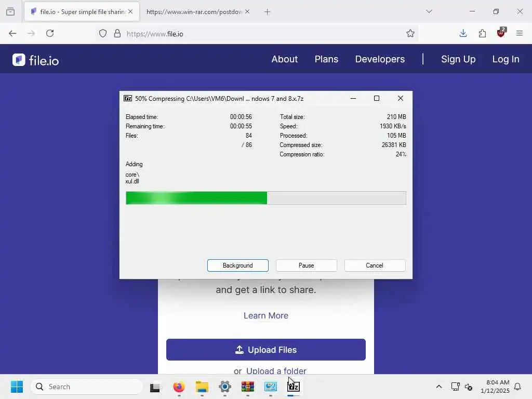The height and width of the screenshot is (399, 532).
Task: Open the Windows Start menu
Action: (17, 387)
